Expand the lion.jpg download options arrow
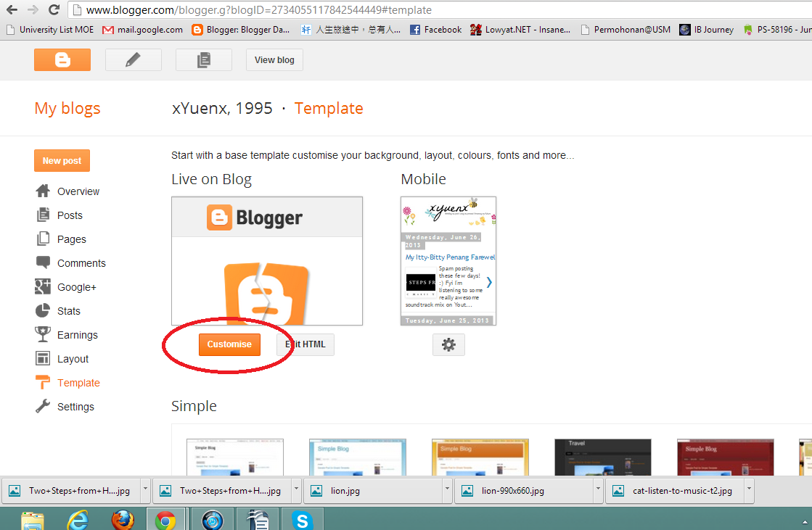 [446, 491]
